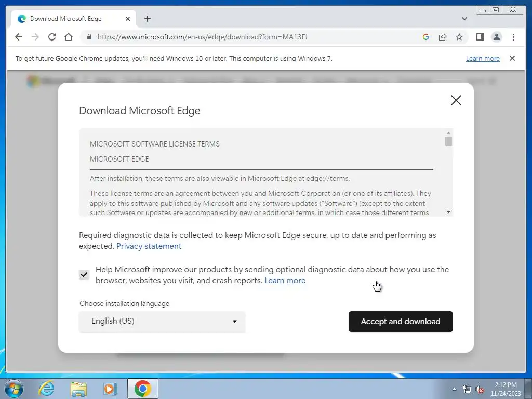532x399 pixels.
Task: Open the Windows Start menu
Action: [x=14, y=389]
